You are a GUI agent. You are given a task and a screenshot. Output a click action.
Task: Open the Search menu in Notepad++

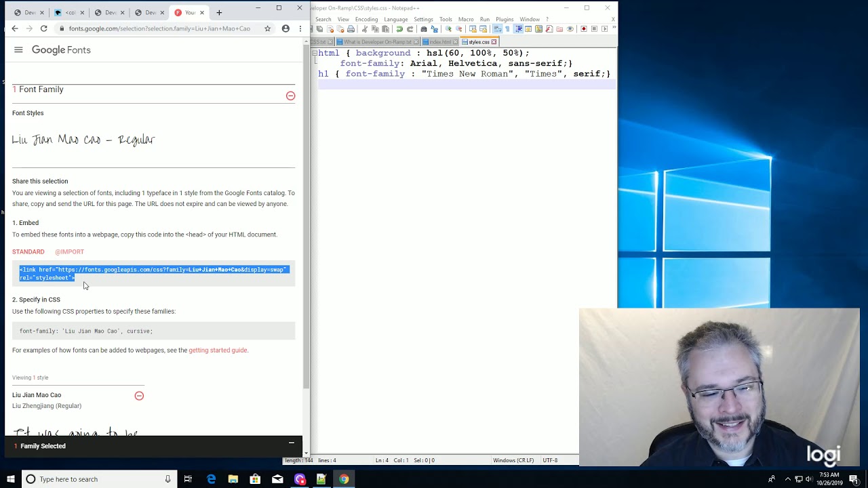point(323,19)
